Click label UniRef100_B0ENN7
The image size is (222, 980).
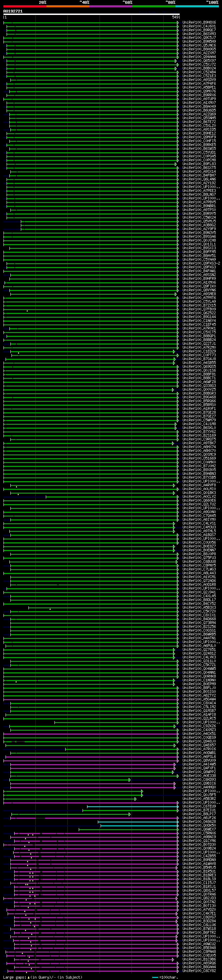(199, 550)
